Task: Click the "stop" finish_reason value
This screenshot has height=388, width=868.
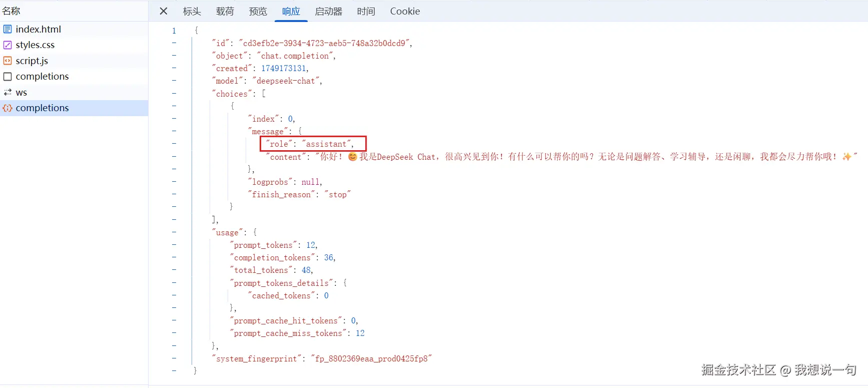Action: (x=338, y=194)
